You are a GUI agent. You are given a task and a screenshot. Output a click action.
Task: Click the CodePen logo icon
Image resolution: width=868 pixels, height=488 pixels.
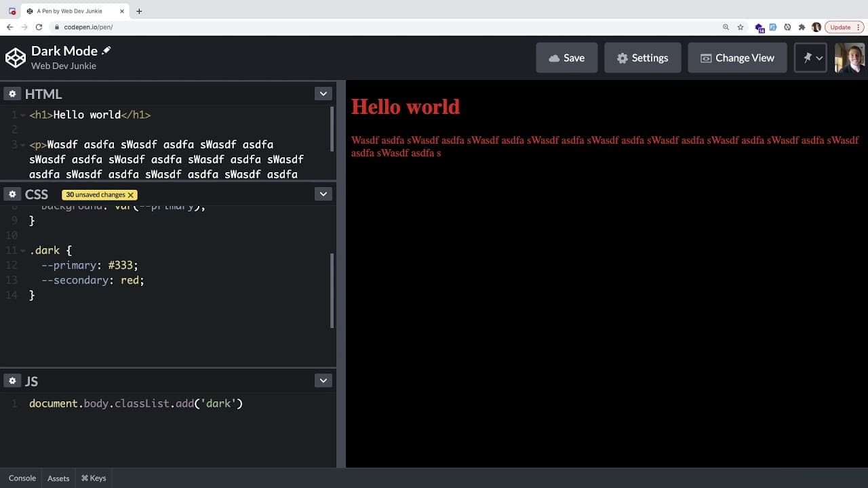(16, 58)
